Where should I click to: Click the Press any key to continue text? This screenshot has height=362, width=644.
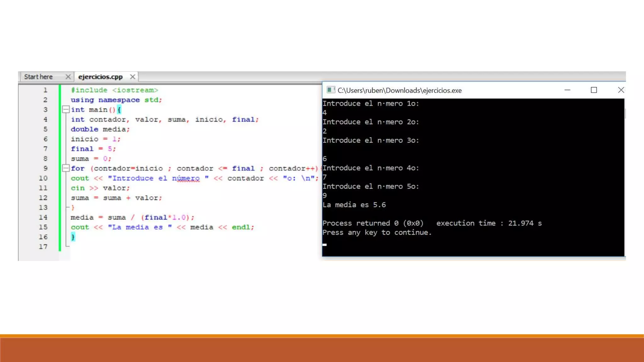click(377, 233)
